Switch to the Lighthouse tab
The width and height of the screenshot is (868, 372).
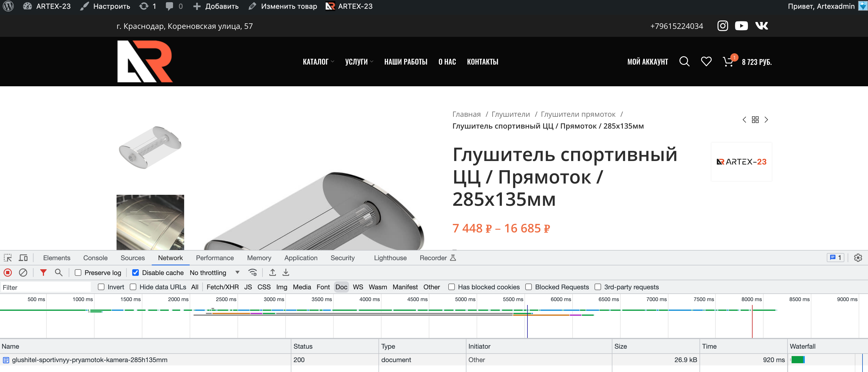pyautogui.click(x=390, y=258)
